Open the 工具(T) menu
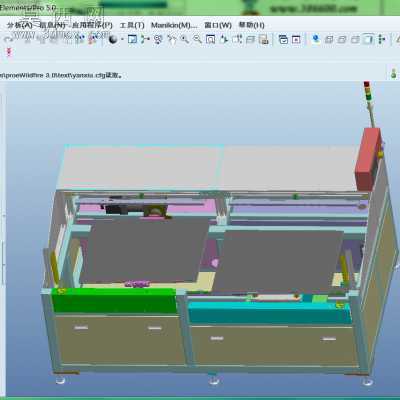This screenshot has height=400, width=400. (x=132, y=25)
